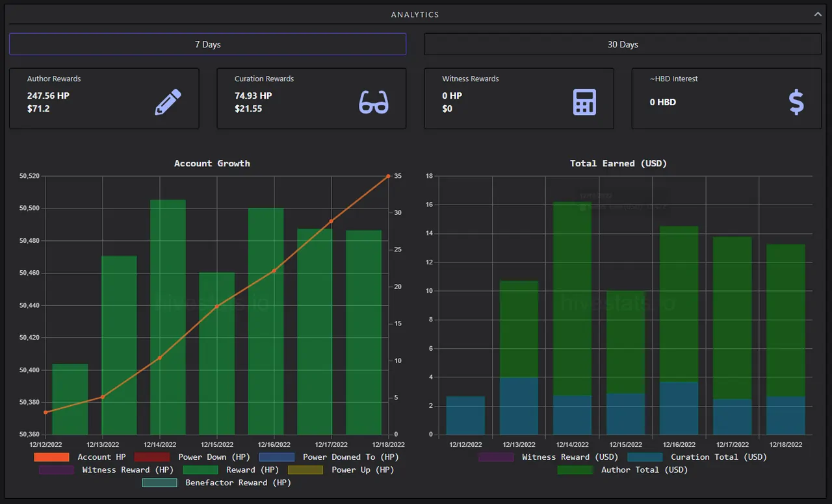Hide the Witness Reward (HP) series
This screenshot has height=504, width=832.
click(x=107, y=470)
